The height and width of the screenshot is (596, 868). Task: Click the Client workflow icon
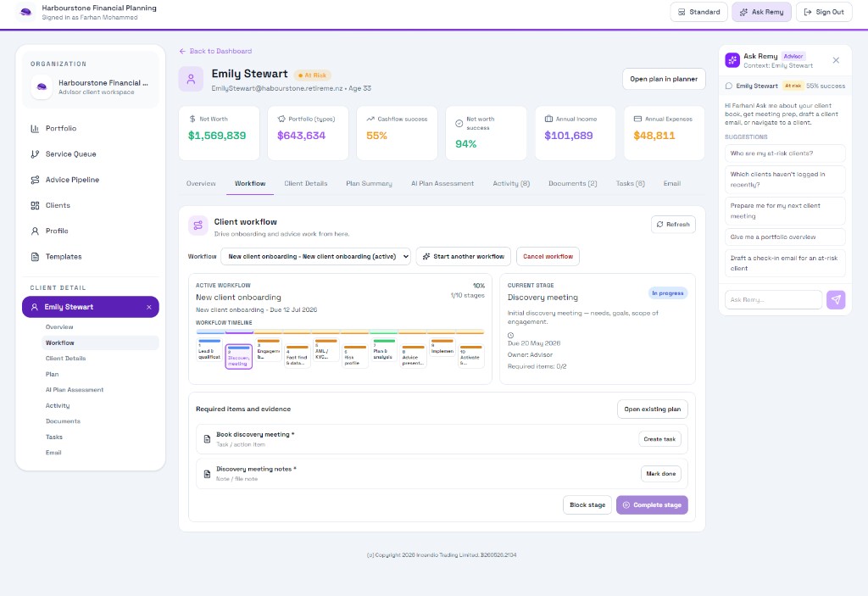click(198, 226)
